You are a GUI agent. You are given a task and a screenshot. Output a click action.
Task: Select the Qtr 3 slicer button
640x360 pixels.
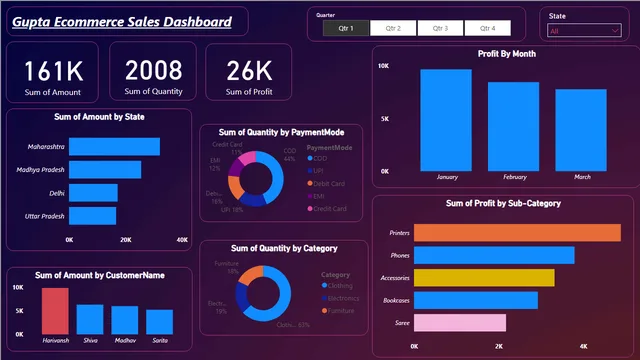point(440,28)
